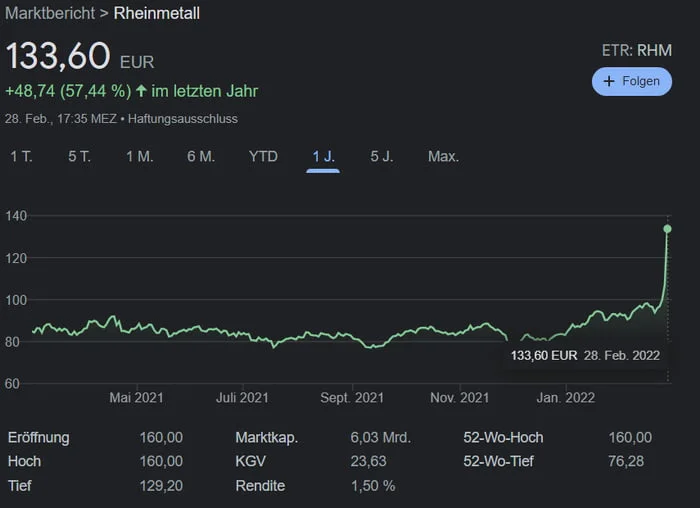Screen dimensions: 700x508
Task: Click the Hoch value 160,00
Action: [x=161, y=461]
